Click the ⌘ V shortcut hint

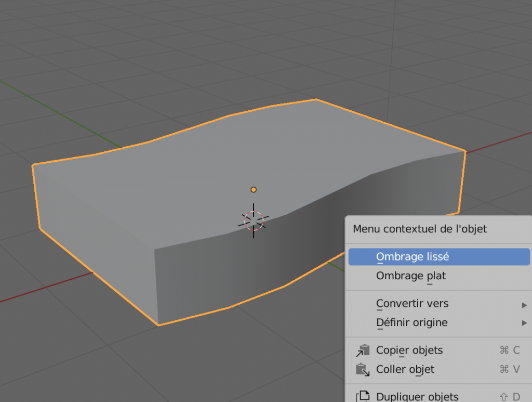pyautogui.click(x=509, y=369)
